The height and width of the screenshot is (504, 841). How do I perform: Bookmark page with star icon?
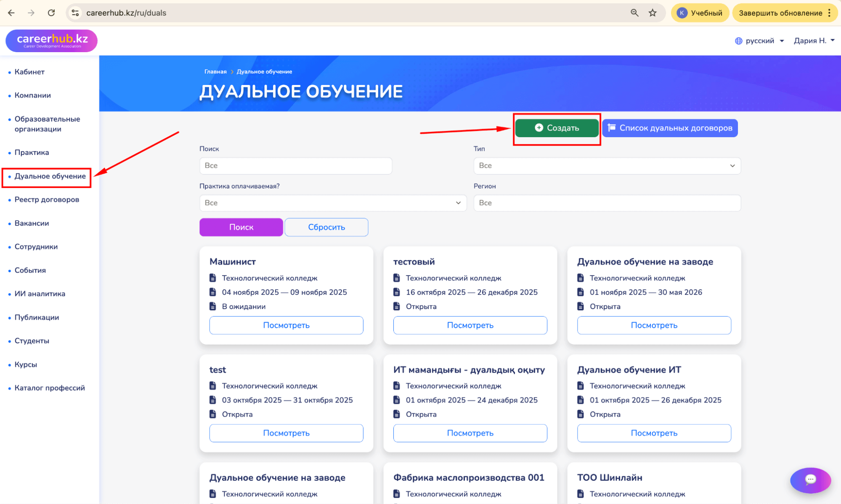click(653, 13)
